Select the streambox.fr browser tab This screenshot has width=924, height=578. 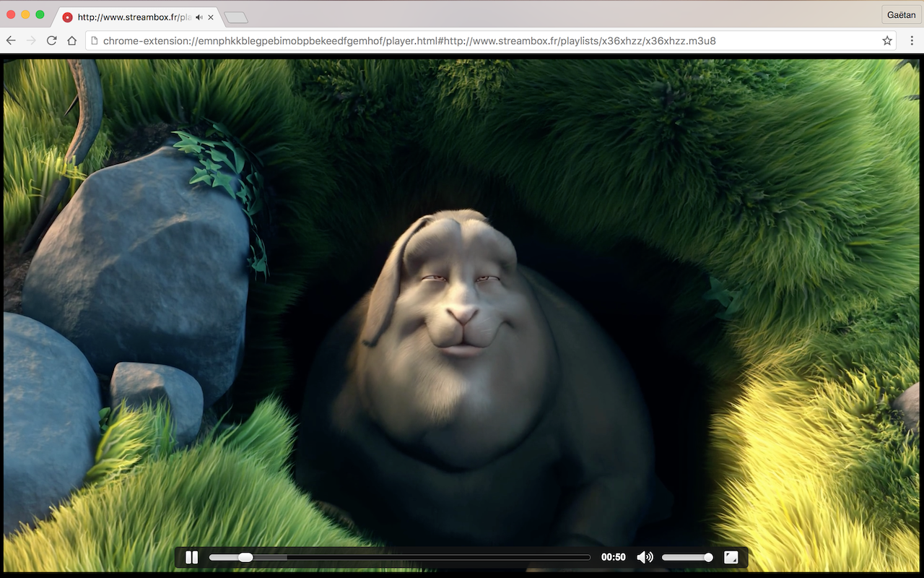click(137, 17)
